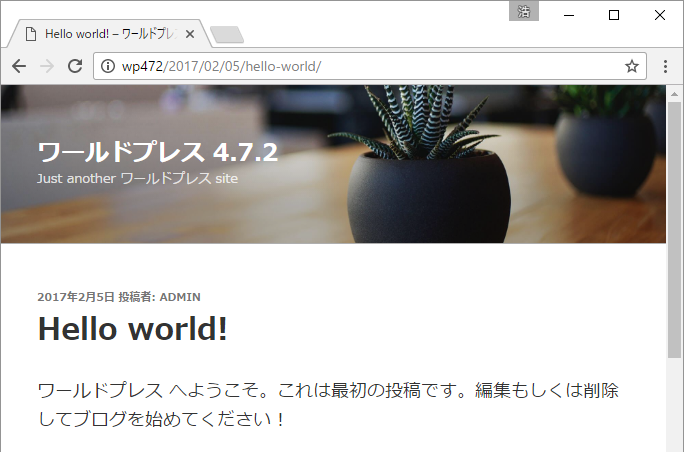Screen dimensions: 684x452
Task: Click the Just another ワールドプレス site tagline
Action: click(x=137, y=178)
